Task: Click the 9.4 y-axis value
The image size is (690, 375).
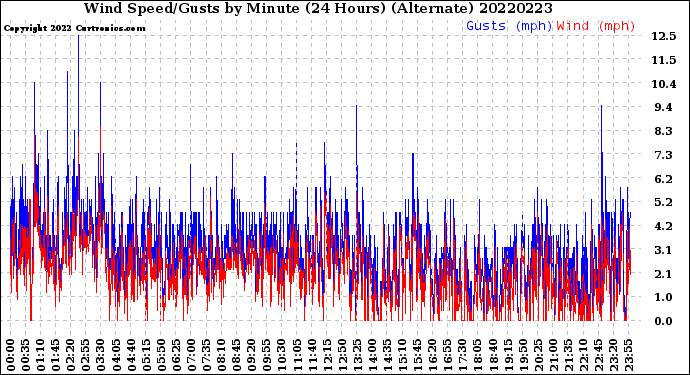Action: pyautogui.click(x=664, y=107)
